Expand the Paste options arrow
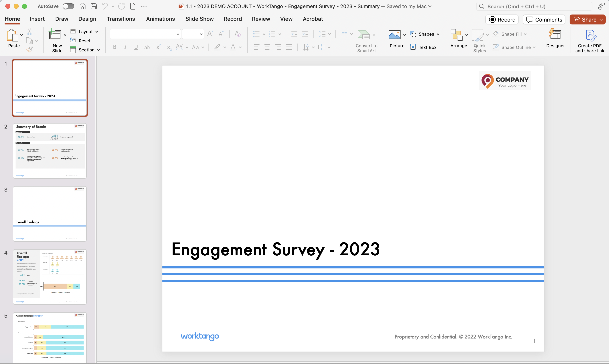 coord(22,35)
